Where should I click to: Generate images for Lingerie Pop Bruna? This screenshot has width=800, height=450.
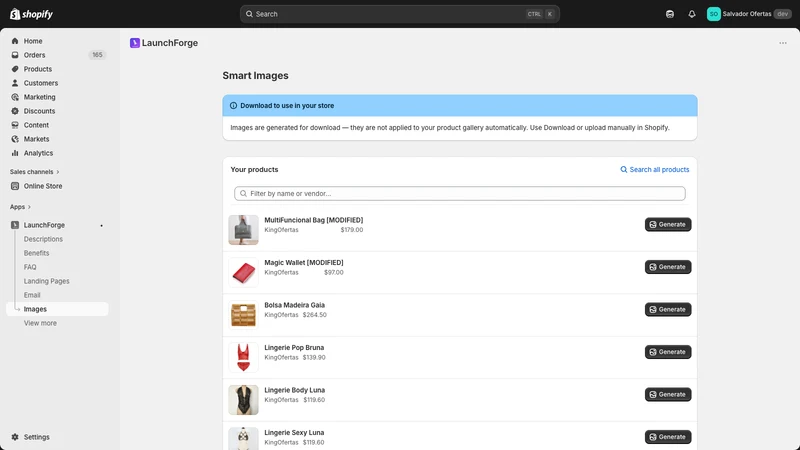click(x=668, y=352)
